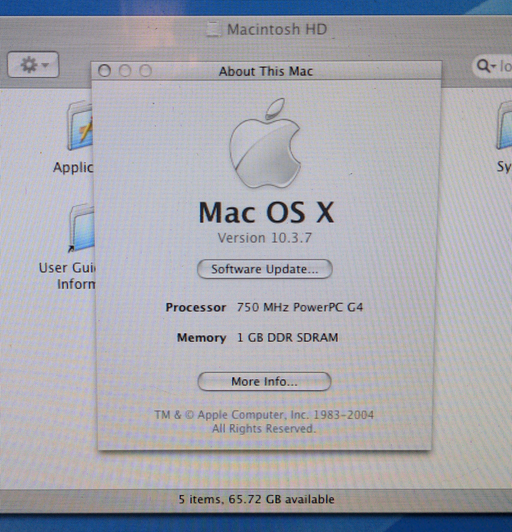Screen dimensions: 512x532
Task: Click the Software Update... button
Action: [265, 269]
